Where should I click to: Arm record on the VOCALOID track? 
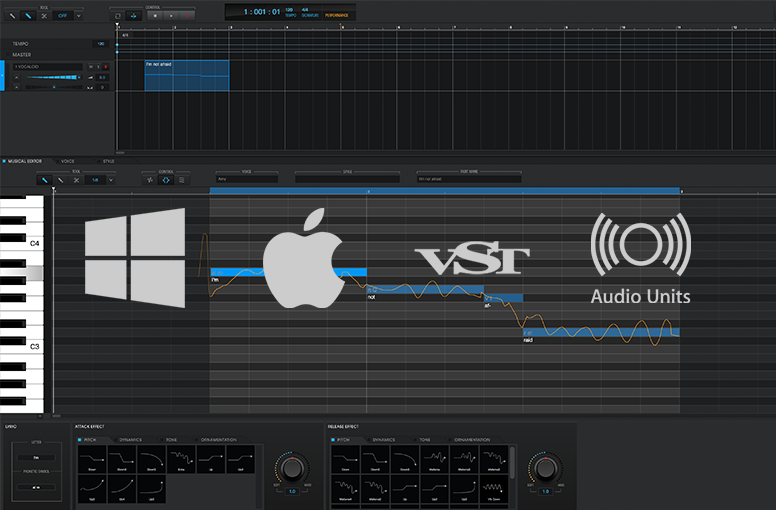tap(105, 67)
